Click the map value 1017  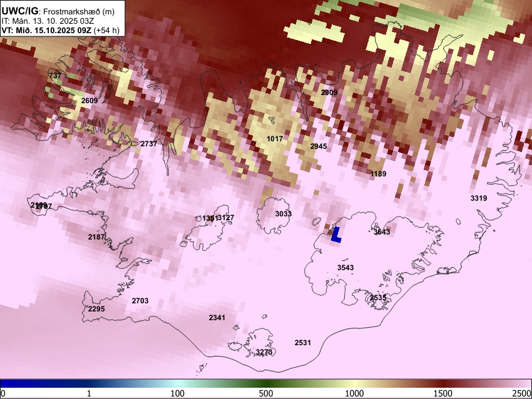[x=275, y=139]
